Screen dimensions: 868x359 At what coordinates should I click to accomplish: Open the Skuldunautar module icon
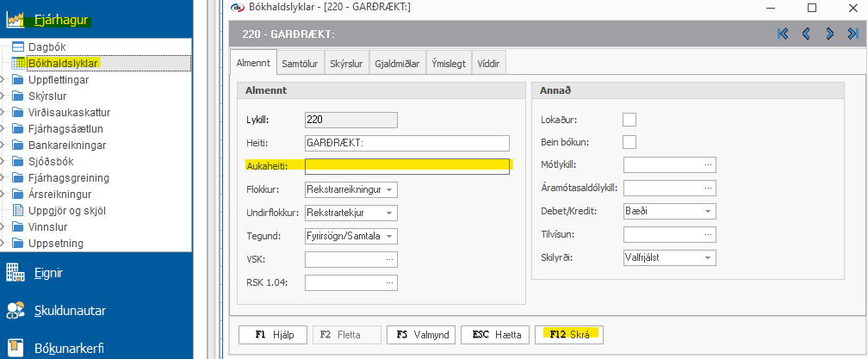pos(15,310)
